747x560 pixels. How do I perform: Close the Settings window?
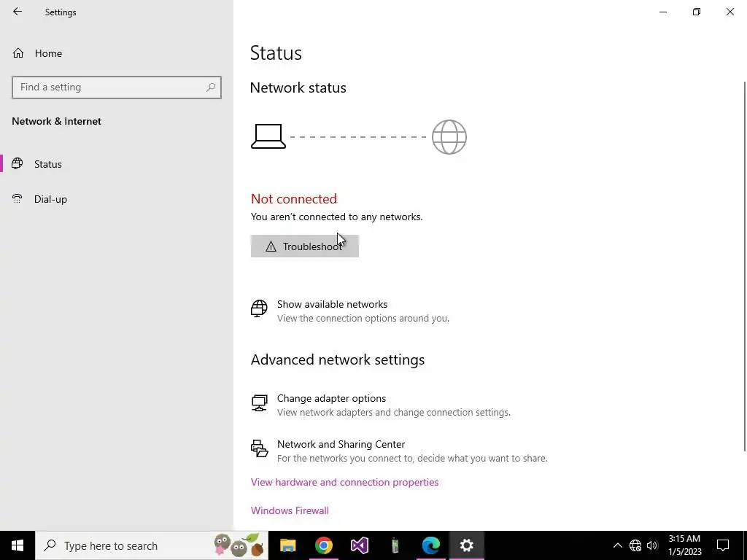point(729,12)
